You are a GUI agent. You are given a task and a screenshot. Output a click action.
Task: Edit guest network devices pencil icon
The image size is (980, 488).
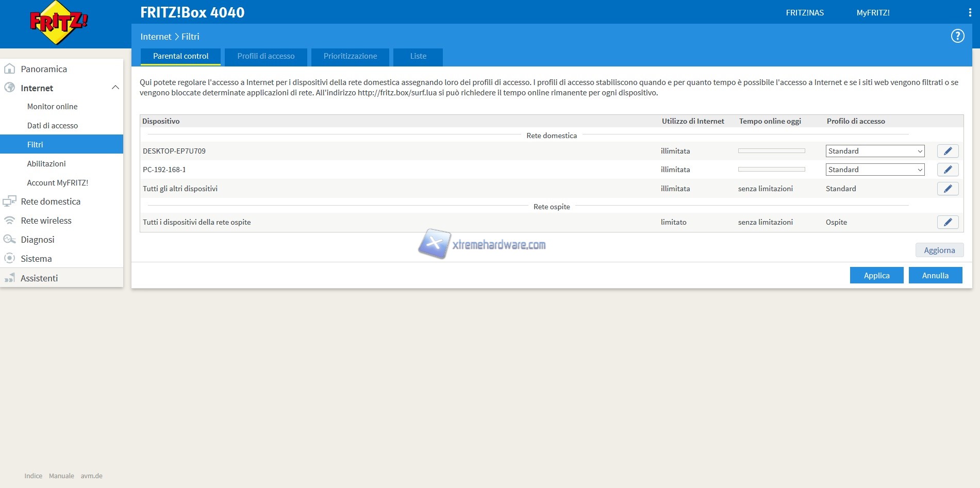pyautogui.click(x=948, y=222)
